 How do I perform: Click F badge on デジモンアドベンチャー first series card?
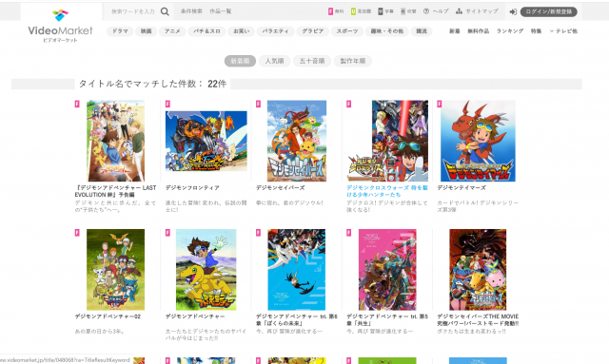pyautogui.click(x=167, y=233)
